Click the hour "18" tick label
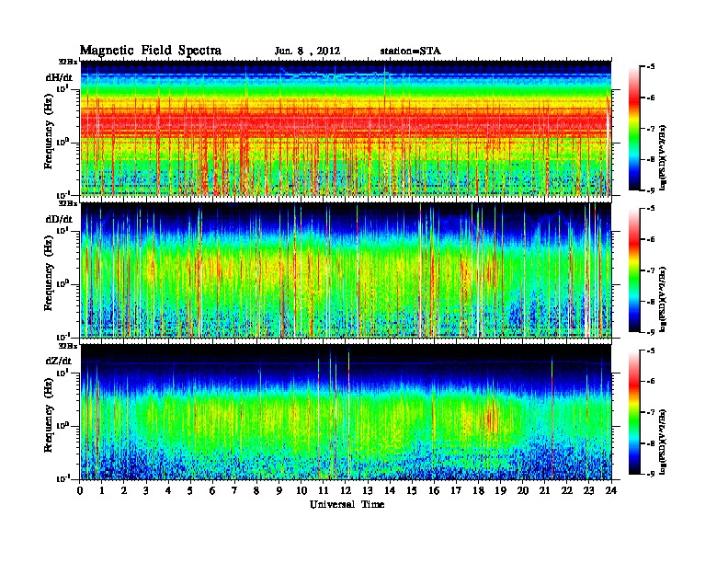728x563 pixels. 478,490
